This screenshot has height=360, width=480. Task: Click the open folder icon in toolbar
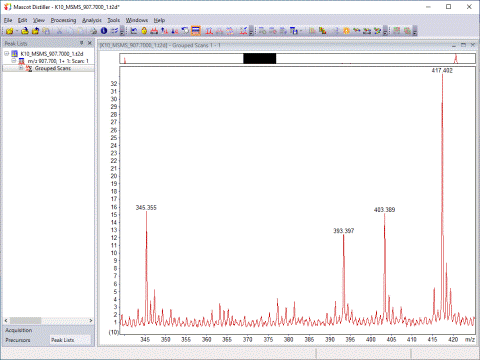10,31
